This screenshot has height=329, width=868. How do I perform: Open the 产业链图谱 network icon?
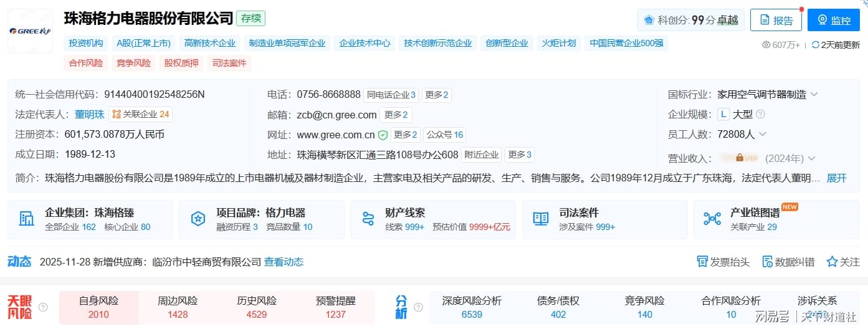(712, 219)
